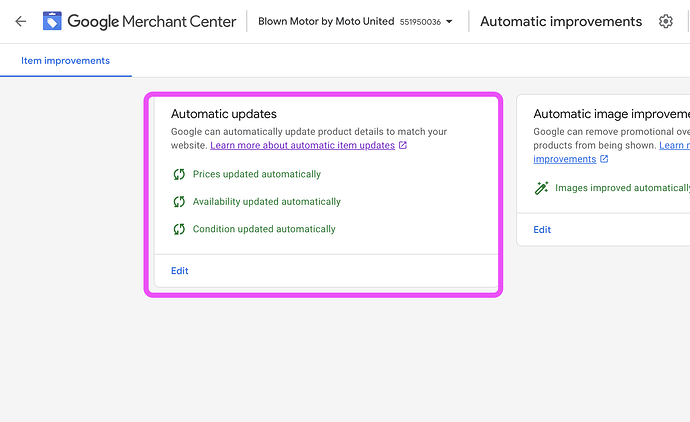Open Learn more about automatic item updates link

(302, 146)
